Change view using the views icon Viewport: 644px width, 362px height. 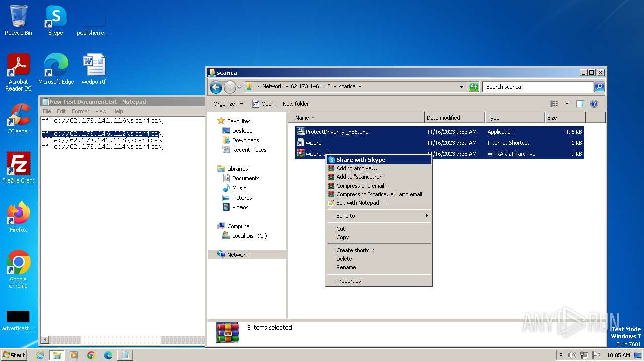point(554,104)
